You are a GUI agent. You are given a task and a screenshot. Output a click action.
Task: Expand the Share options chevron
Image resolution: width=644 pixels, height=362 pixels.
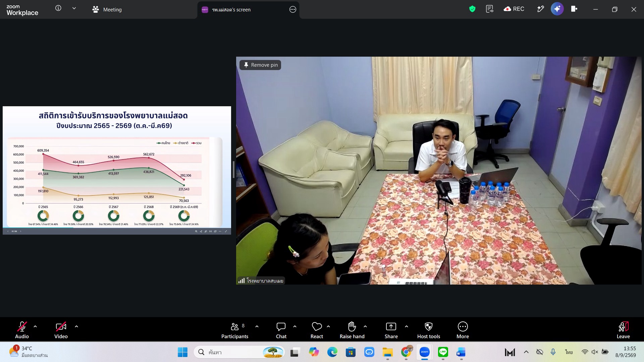tap(407, 326)
